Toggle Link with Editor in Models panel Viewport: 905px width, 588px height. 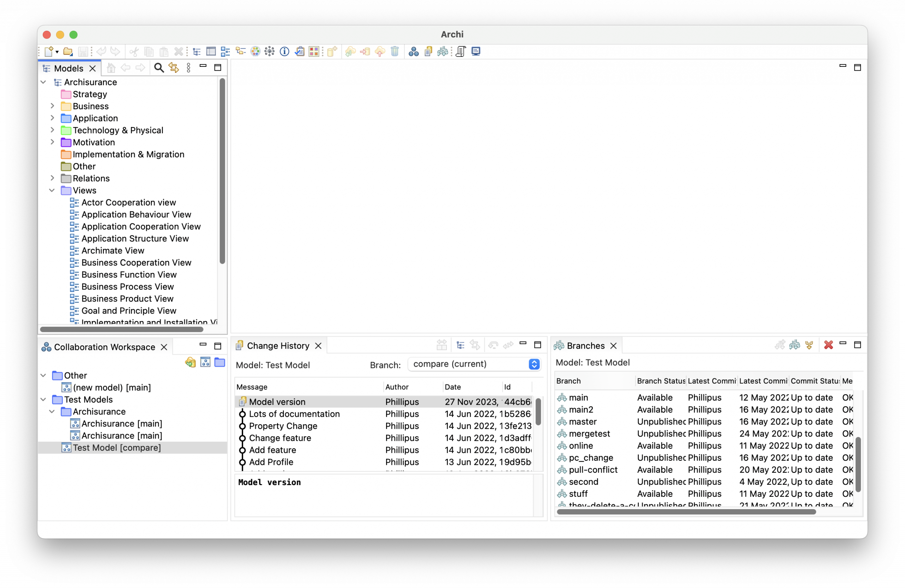coord(174,68)
